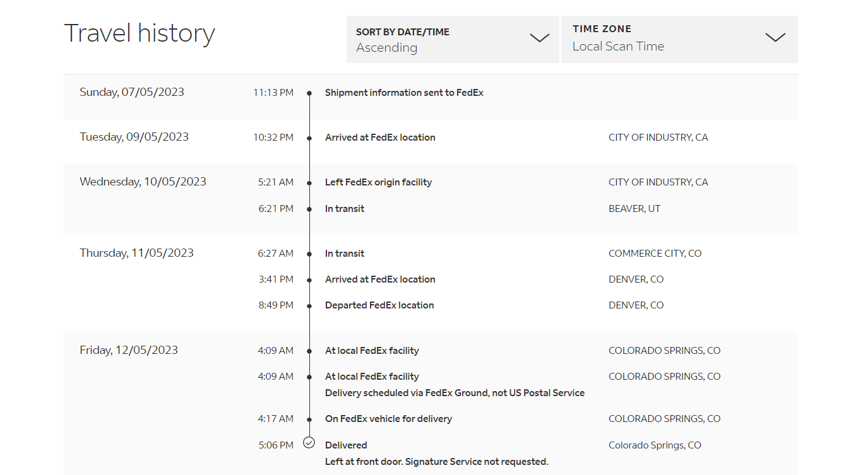Click 'Delivery scheduled via FedEx Ground' note
Viewport: 868px width, 475px height.
(455, 393)
